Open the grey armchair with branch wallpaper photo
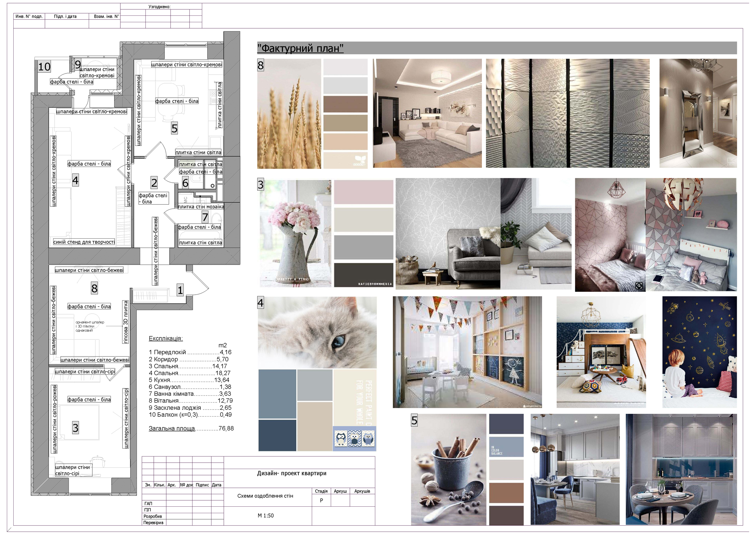Screen dimensions: 756x534 pos(448,234)
